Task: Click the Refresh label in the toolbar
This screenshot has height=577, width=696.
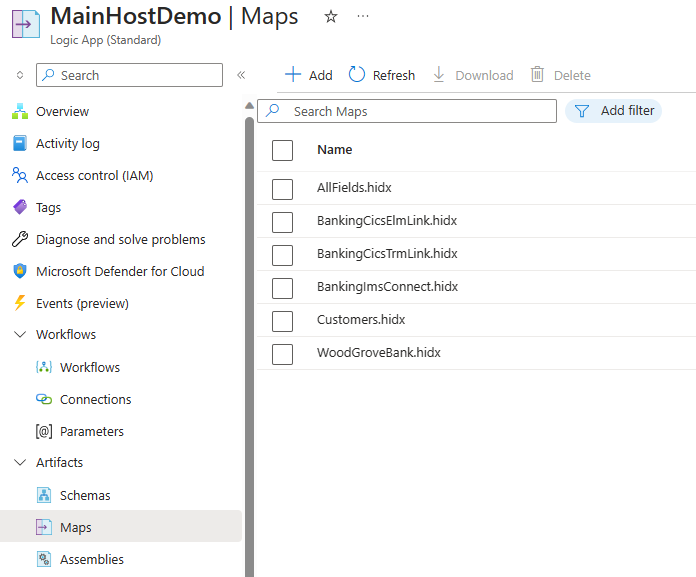Action: pos(394,75)
